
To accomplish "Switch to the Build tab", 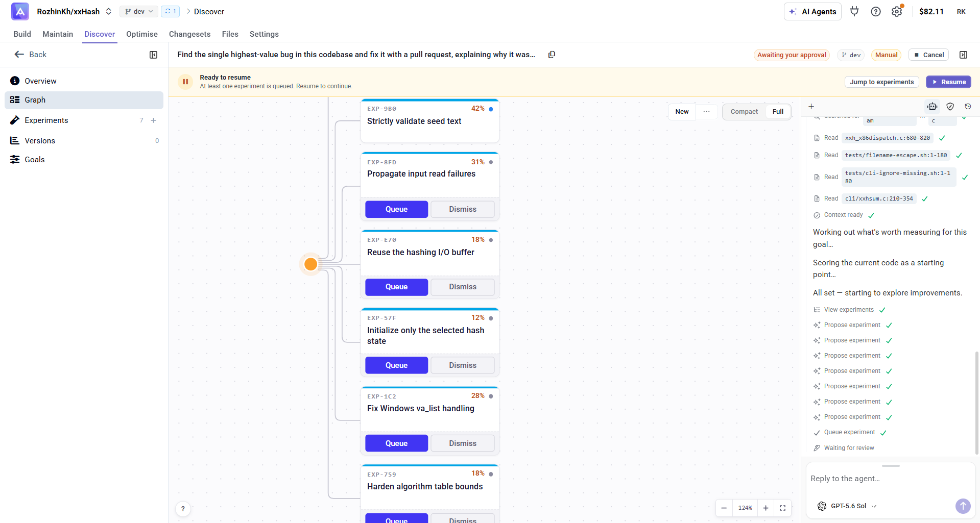I will point(22,34).
